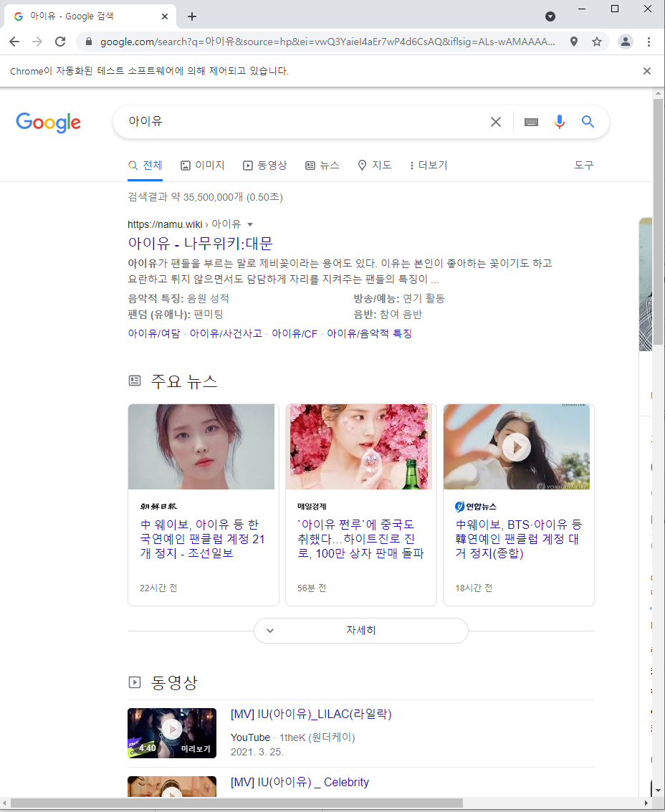Expand more news with 자세히 button
Image resolution: width=665 pixels, height=812 pixels.
pos(361,631)
